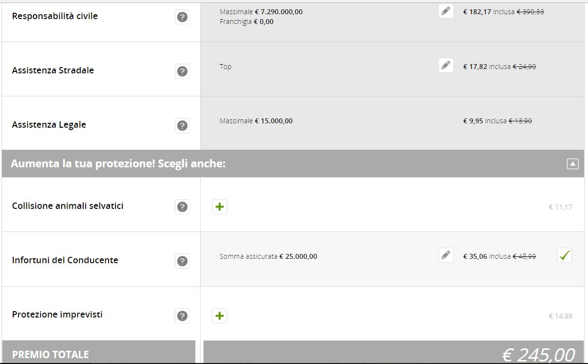Edit Responsabilità civile coverage with pencil

pos(446,11)
